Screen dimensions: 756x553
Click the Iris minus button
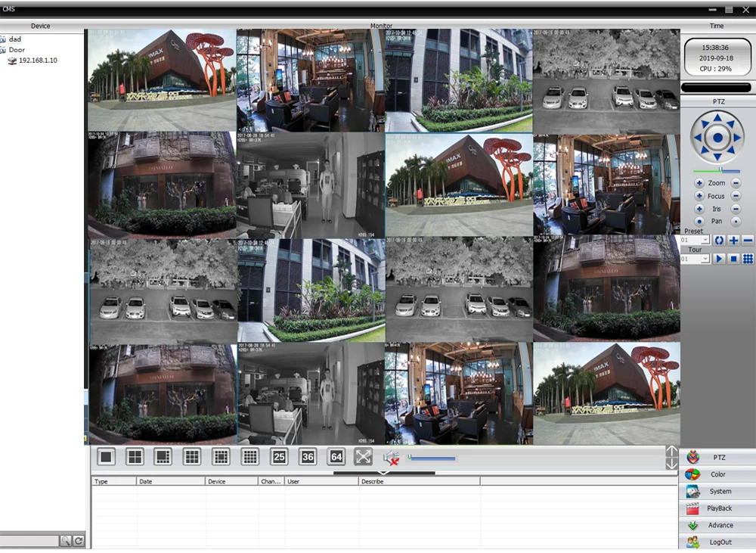pyautogui.click(x=736, y=209)
